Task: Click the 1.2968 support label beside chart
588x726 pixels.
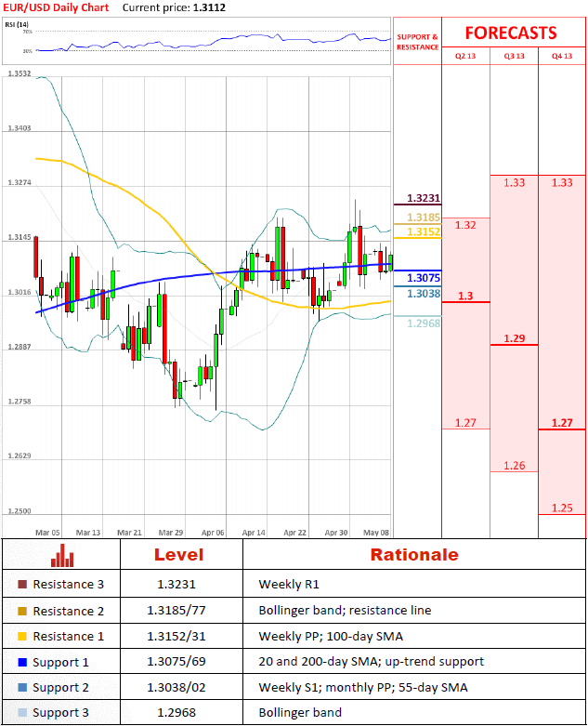Action: [424, 323]
